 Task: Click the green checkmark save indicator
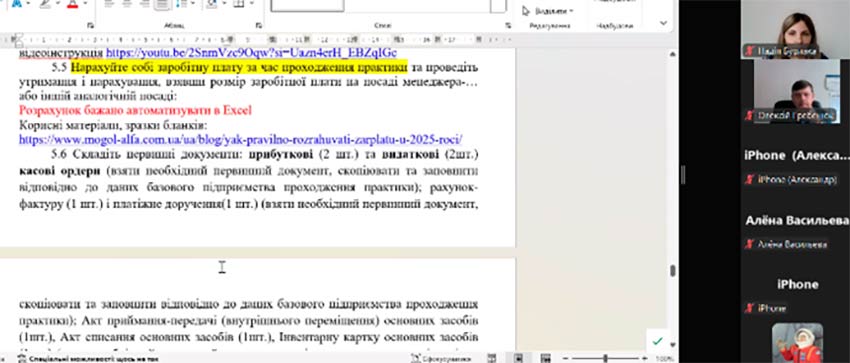coord(658,341)
